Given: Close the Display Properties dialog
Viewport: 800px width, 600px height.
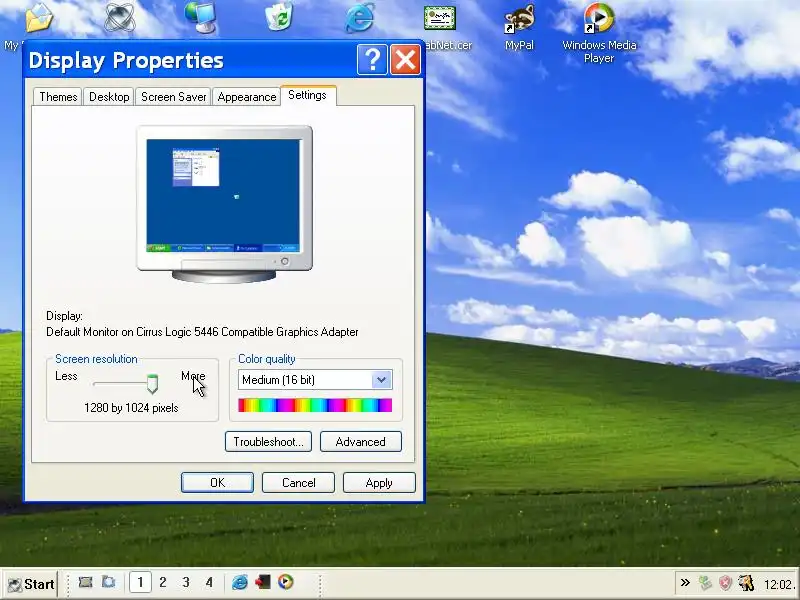Looking at the screenshot, I should tap(405, 60).
